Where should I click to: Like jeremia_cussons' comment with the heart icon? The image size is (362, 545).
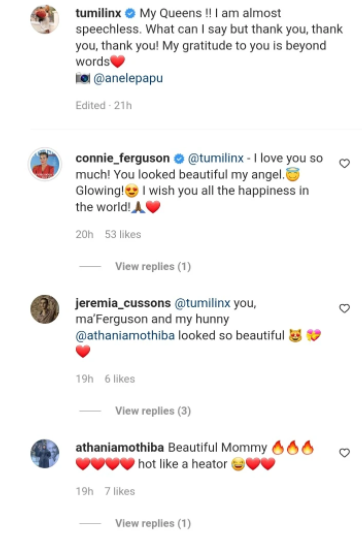click(x=344, y=308)
